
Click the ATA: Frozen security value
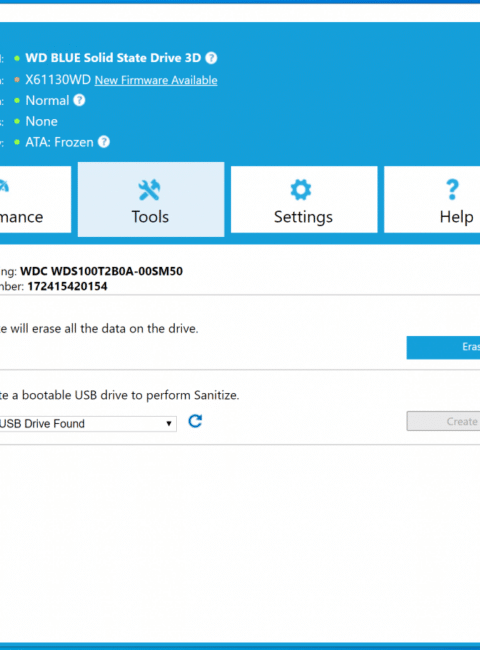tap(59, 142)
